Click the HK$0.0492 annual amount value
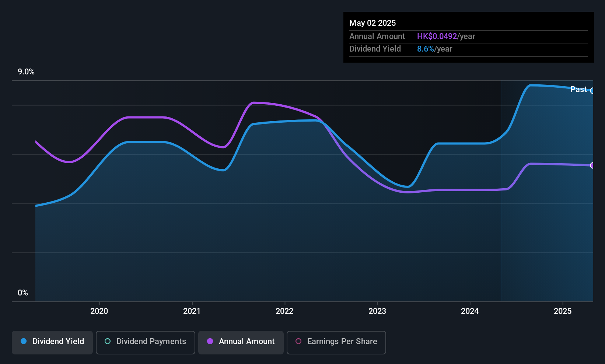 (437, 36)
